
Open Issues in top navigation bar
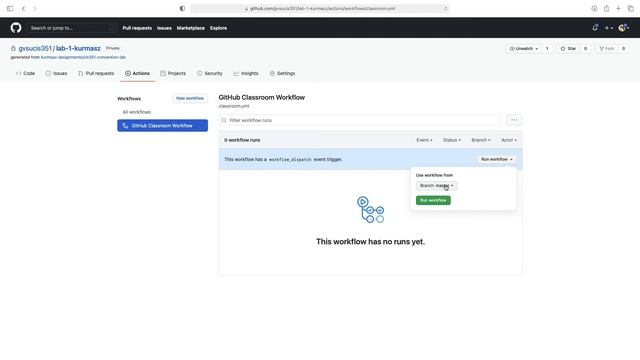pyautogui.click(x=164, y=28)
